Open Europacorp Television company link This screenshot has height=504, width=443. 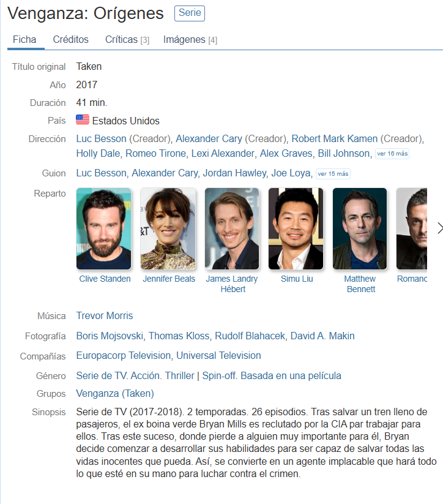[124, 356]
